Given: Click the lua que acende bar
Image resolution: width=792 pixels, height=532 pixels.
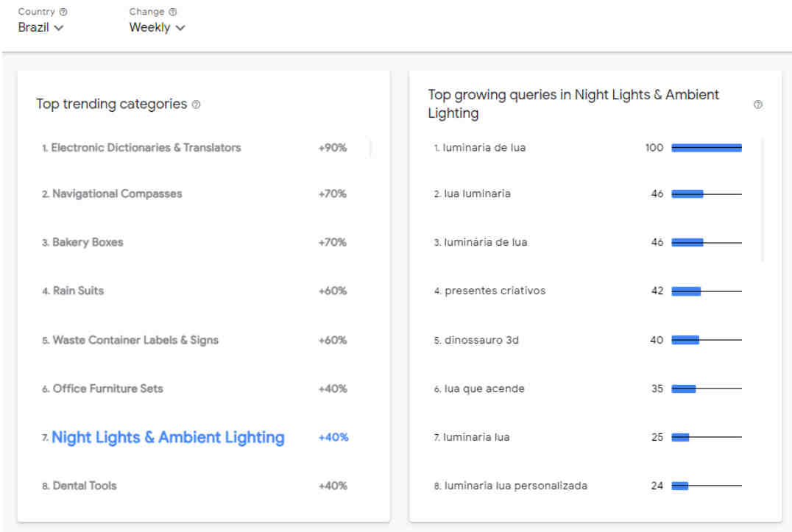Looking at the screenshot, I should point(684,389).
